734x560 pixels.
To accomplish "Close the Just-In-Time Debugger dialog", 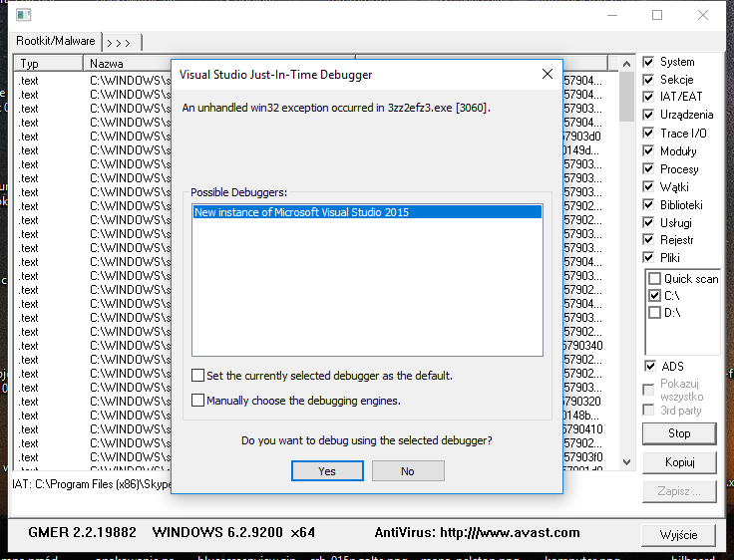I will (x=548, y=74).
